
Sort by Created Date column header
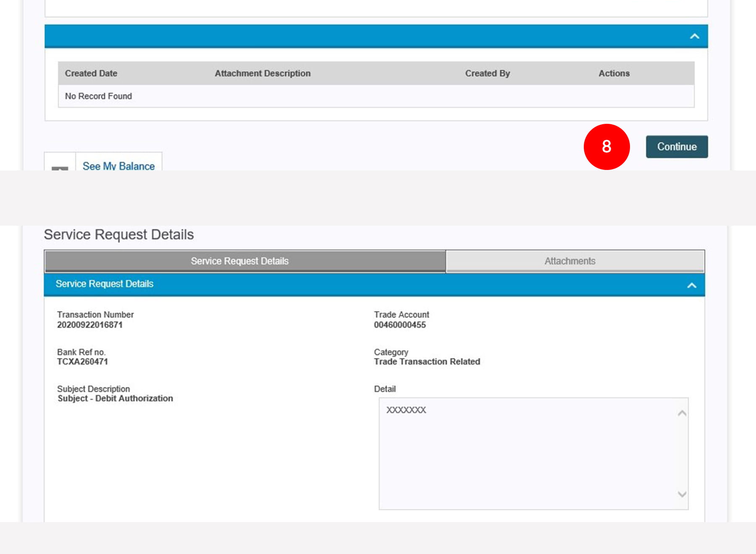91,73
